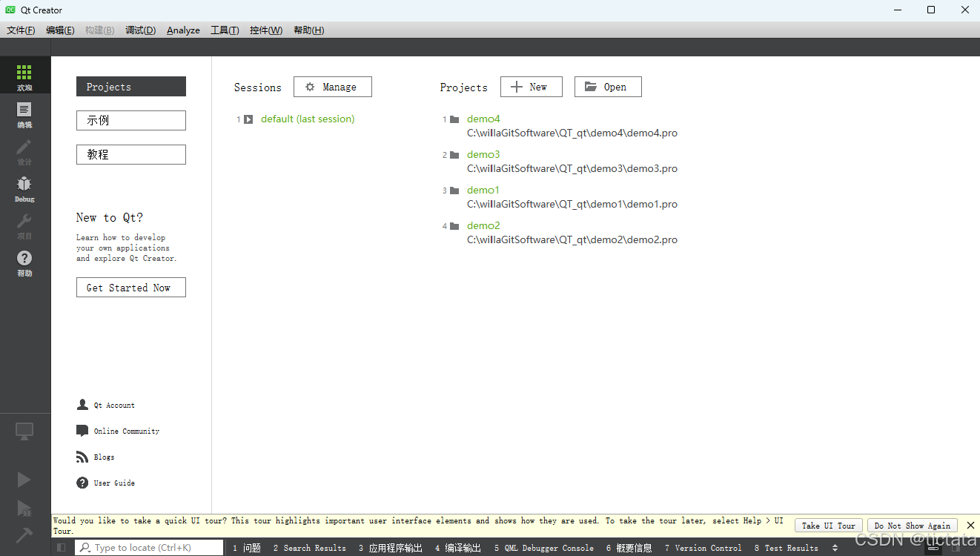Open the 帮助(H) menu
The width and height of the screenshot is (980, 556).
coord(308,30)
